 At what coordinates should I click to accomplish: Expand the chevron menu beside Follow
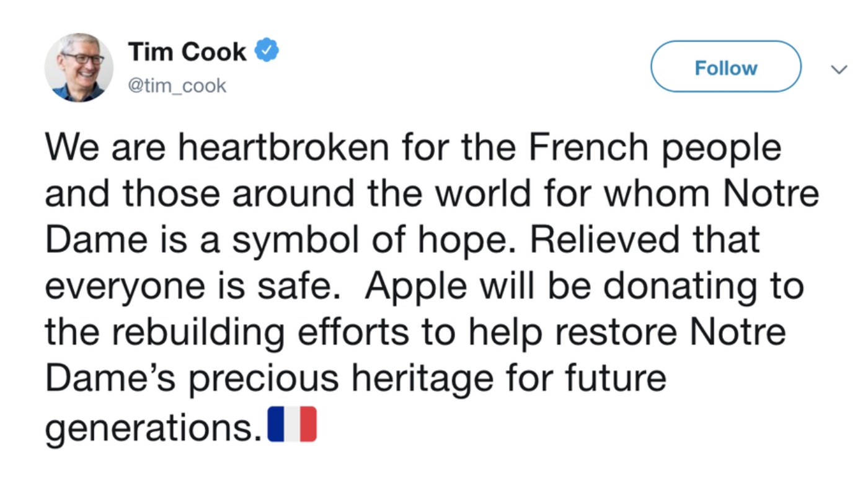839,69
